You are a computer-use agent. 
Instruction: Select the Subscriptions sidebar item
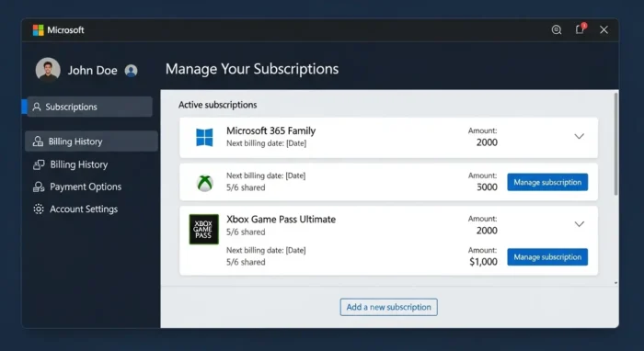click(x=89, y=107)
